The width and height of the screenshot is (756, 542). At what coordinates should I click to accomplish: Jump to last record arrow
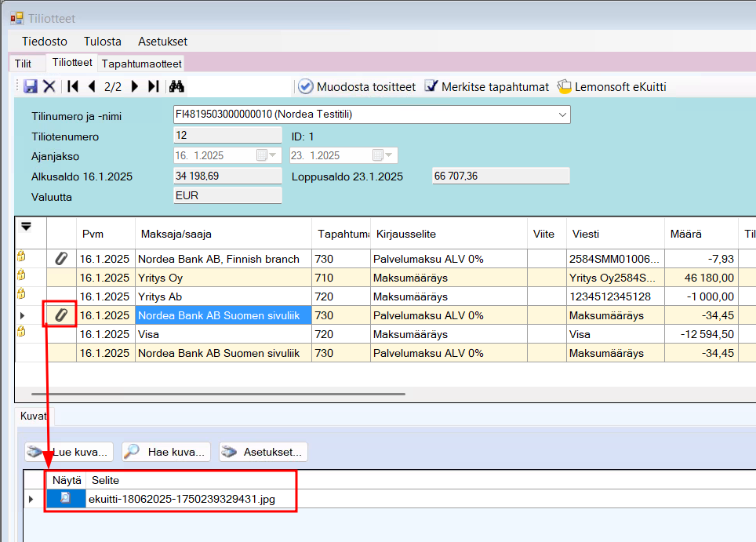point(153,86)
